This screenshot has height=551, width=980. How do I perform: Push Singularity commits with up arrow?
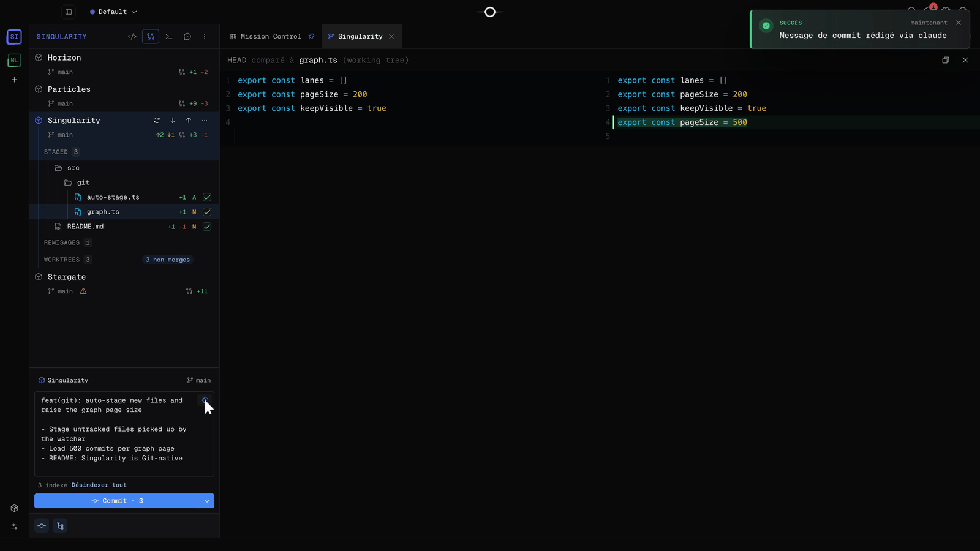pos(189,121)
